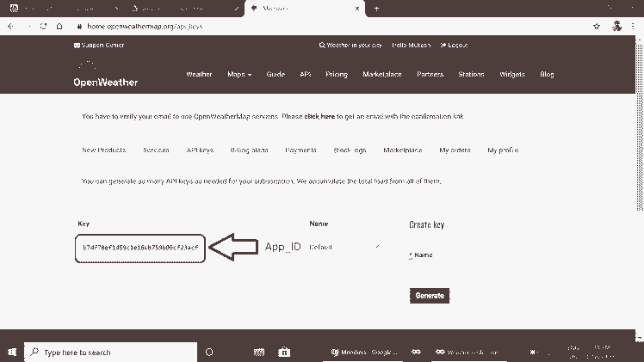Screen dimensions: 644x362
Task: Bookmark this page with the star icon
Action: (x=597, y=27)
